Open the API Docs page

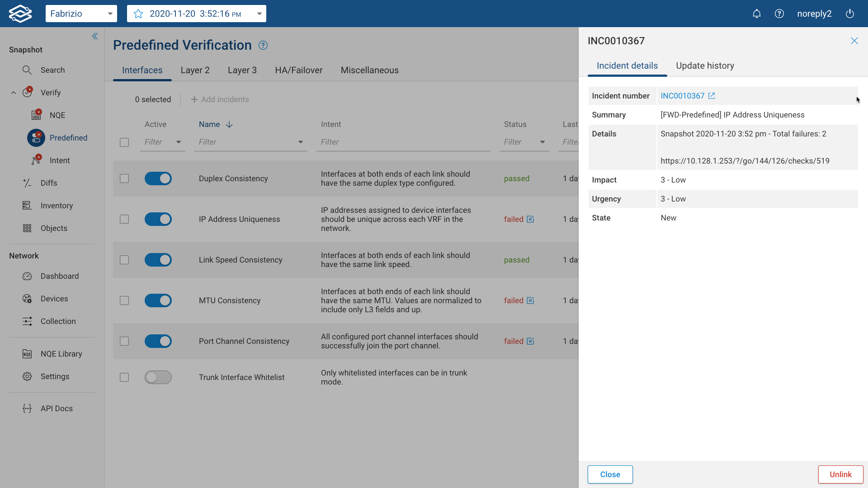click(x=56, y=408)
